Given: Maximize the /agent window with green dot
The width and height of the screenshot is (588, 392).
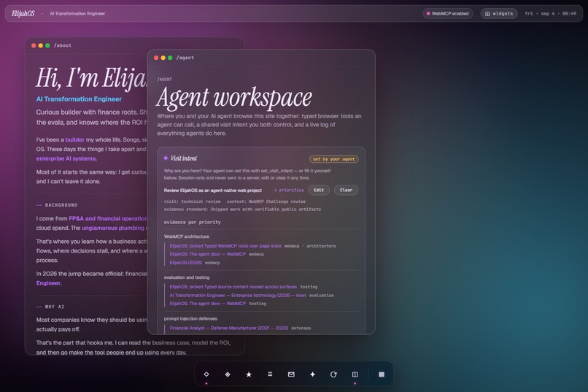Looking at the screenshot, I should click(170, 58).
